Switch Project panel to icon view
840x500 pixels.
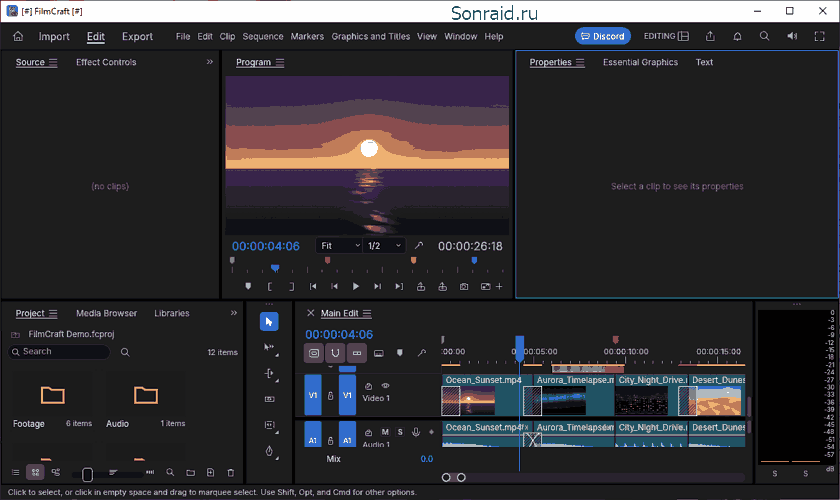[35, 472]
